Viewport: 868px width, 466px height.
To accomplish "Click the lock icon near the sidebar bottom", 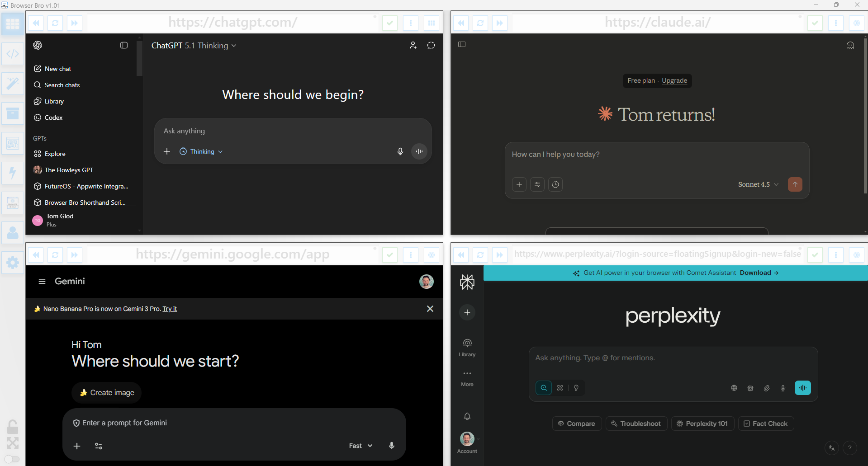I will pos(12,427).
